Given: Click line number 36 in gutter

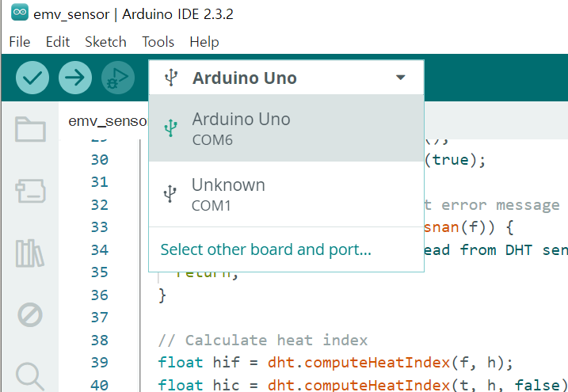Looking at the screenshot, I should point(100,295).
